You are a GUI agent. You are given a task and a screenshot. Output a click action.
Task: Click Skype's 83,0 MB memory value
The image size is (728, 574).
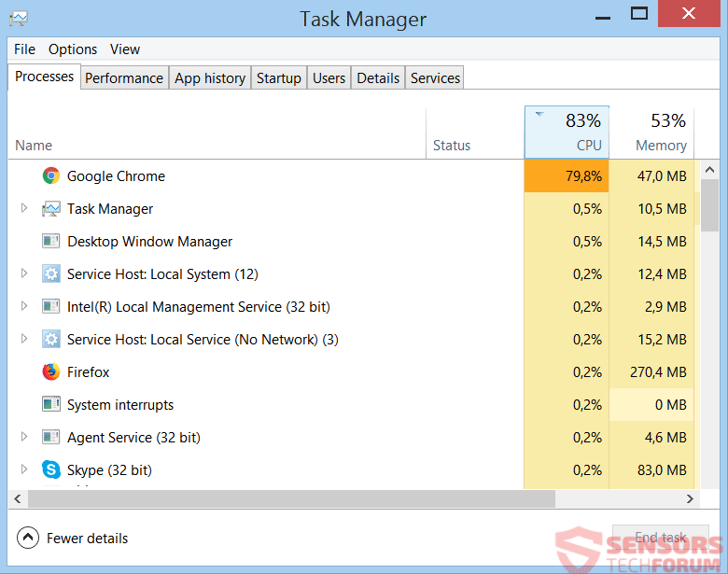(662, 470)
